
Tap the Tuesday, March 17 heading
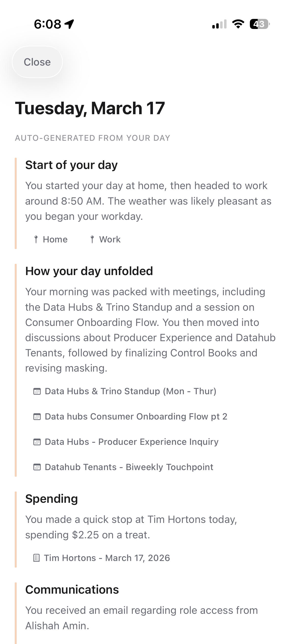[x=90, y=108]
